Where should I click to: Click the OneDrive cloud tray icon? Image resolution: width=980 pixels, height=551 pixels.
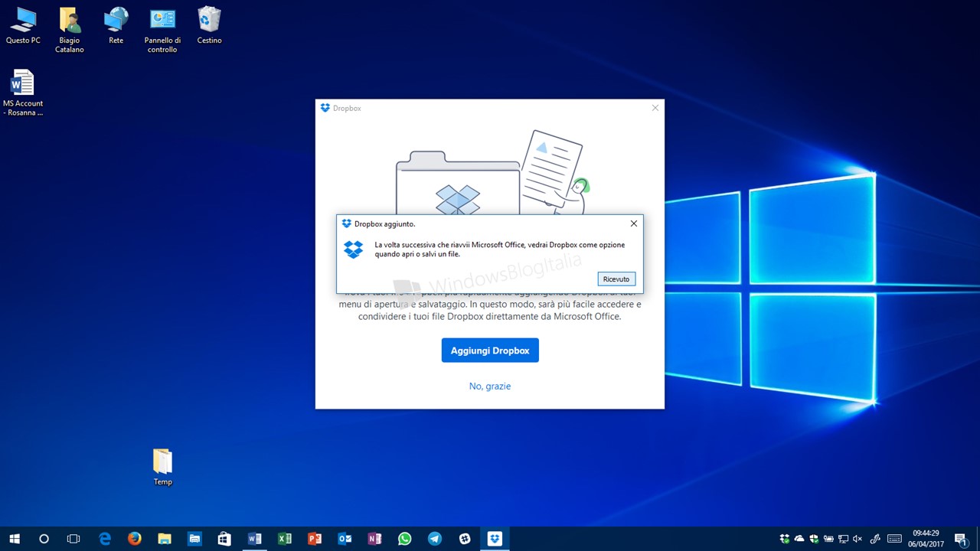[799, 539]
